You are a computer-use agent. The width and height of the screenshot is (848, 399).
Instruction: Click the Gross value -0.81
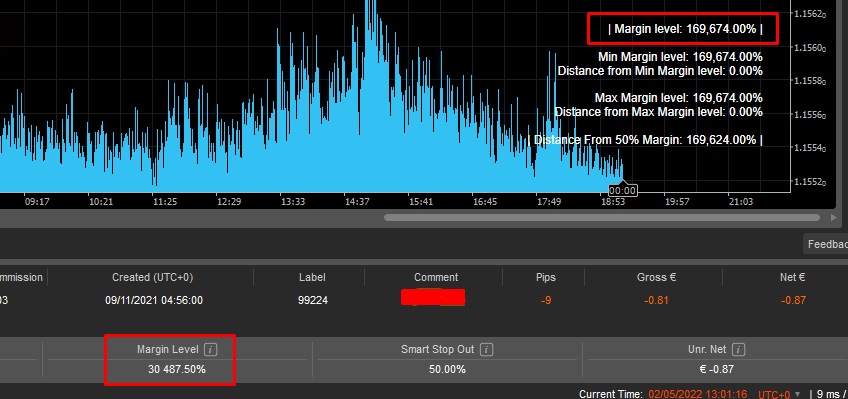[x=657, y=300]
